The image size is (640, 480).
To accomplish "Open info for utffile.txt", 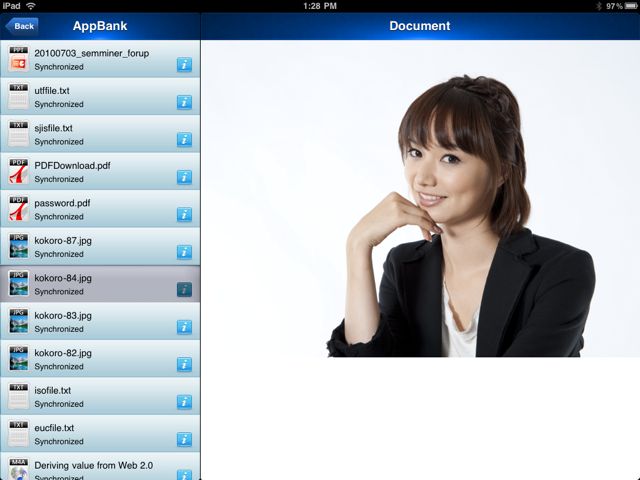I will [184, 102].
